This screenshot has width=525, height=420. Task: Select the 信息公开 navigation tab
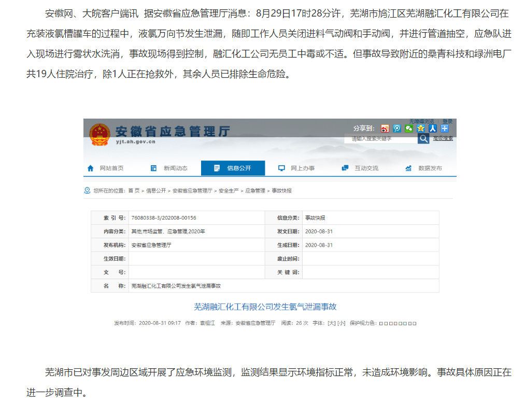pyautogui.click(x=233, y=168)
